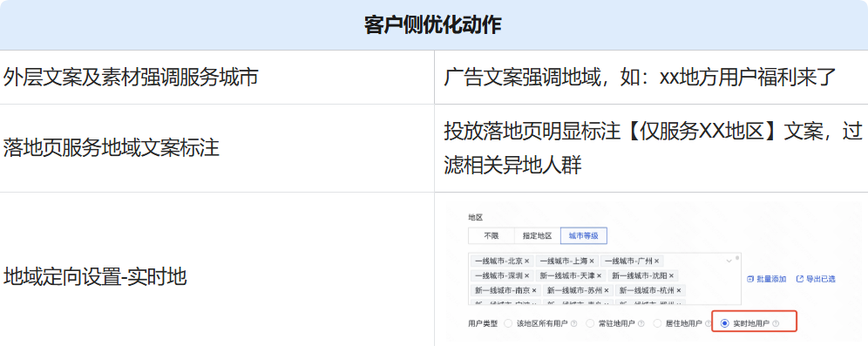Open help icon beside 居住地用户
The width and height of the screenshot is (868, 346).
click(708, 323)
